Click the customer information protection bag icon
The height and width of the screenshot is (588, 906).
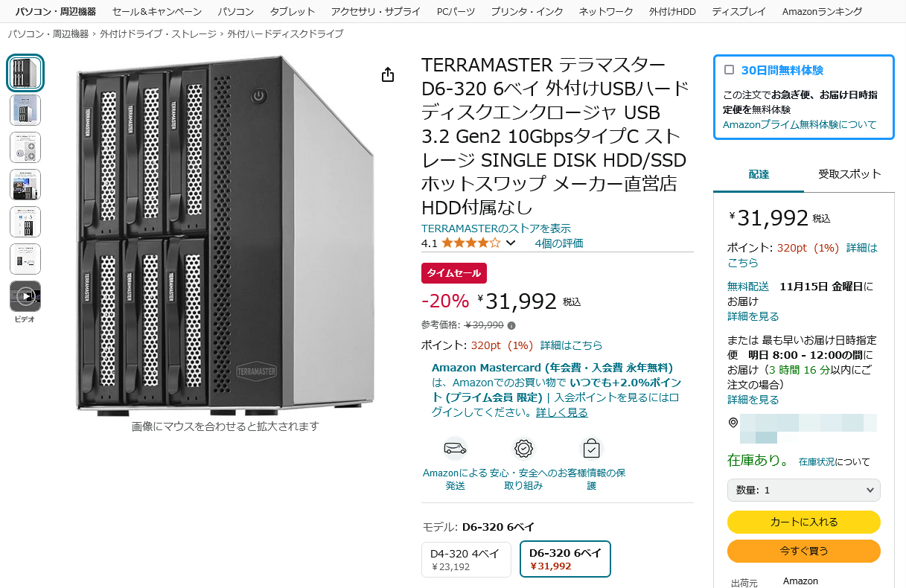(x=591, y=448)
